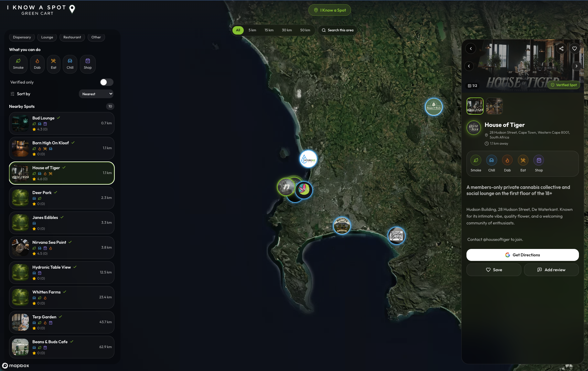Image resolution: width=588 pixels, height=371 pixels.
Task: Toggle the Verified only switch
Action: pyautogui.click(x=106, y=82)
